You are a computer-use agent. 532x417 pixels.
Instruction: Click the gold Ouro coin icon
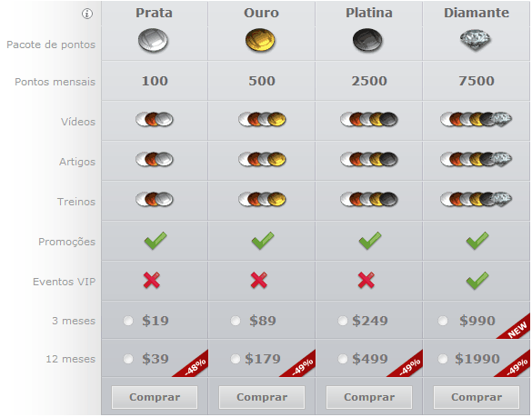coord(260,40)
